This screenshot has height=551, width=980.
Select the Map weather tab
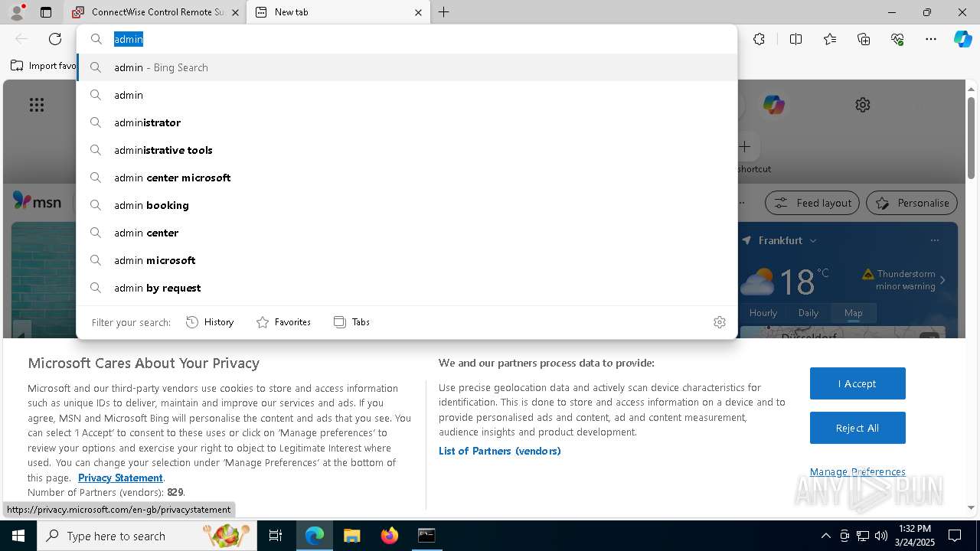pyautogui.click(x=853, y=312)
